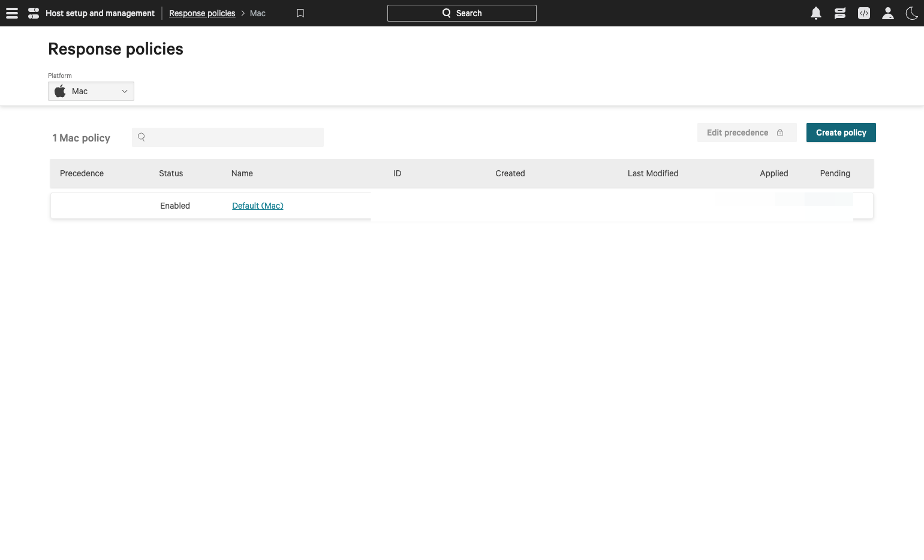Viewport: 924px width, 560px height.
Task: Click the Edit precedence button
Action: [x=746, y=133]
